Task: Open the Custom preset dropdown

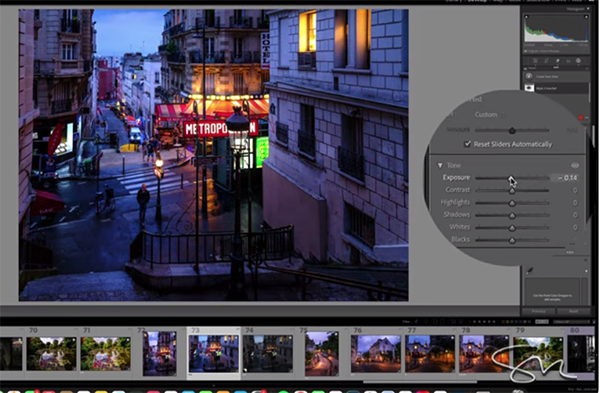Action: [x=489, y=114]
